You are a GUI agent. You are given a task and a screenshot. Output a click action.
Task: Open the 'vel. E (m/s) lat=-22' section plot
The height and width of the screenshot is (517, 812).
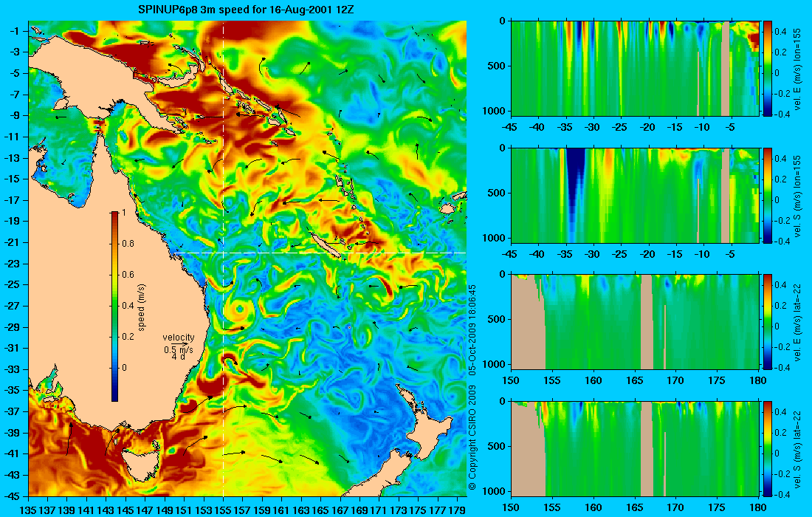pyautogui.click(x=635, y=322)
